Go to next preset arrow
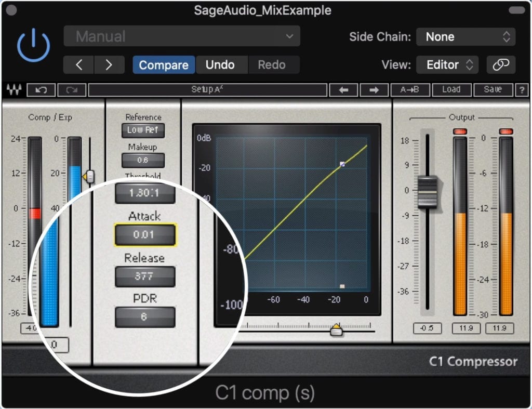 coord(109,64)
